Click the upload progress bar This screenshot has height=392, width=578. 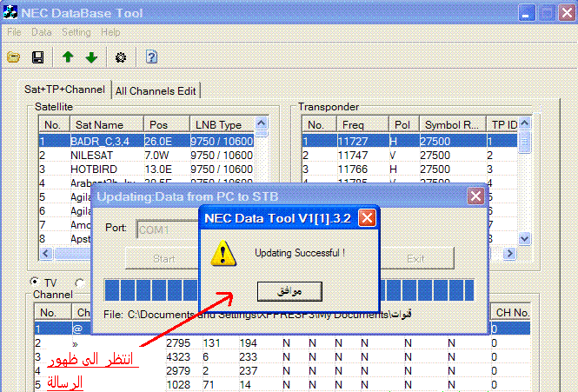point(289,289)
